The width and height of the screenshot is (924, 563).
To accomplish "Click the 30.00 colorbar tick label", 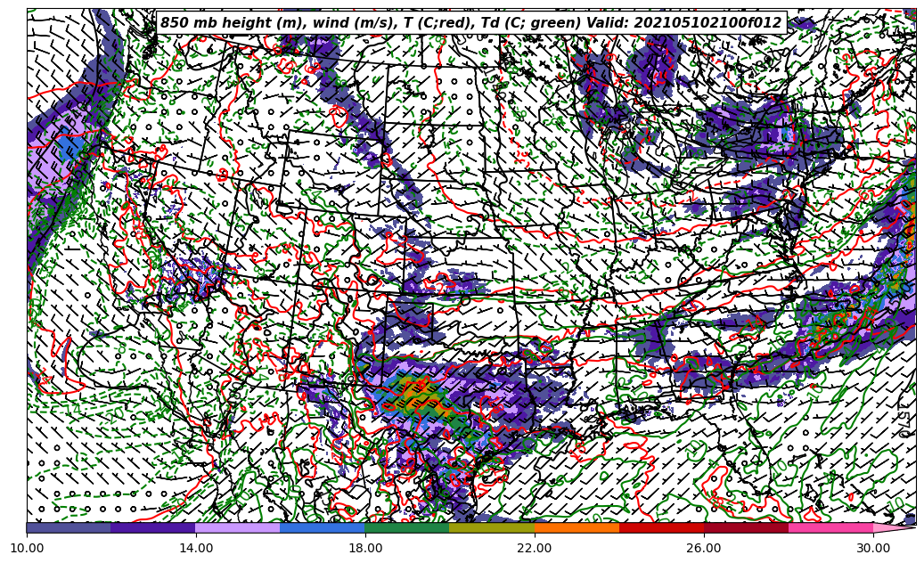I will (x=873, y=549).
